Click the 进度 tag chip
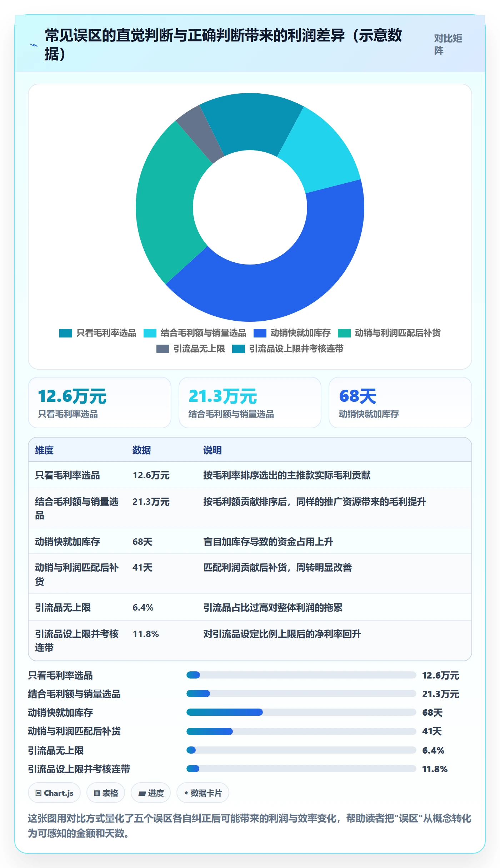Screen dimensions: 500x868 151,793
